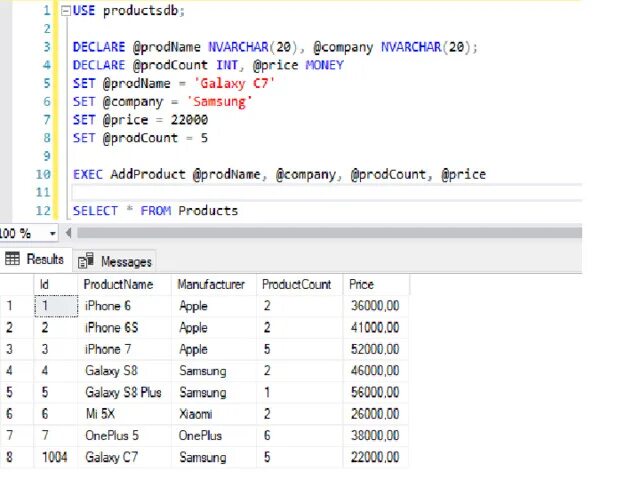Click the 'iPhone 6S' product name cell

(124, 327)
